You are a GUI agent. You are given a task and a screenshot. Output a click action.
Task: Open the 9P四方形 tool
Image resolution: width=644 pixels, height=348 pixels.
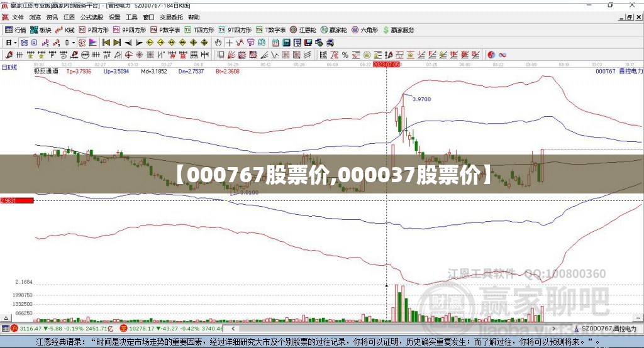click(x=130, y=30)
